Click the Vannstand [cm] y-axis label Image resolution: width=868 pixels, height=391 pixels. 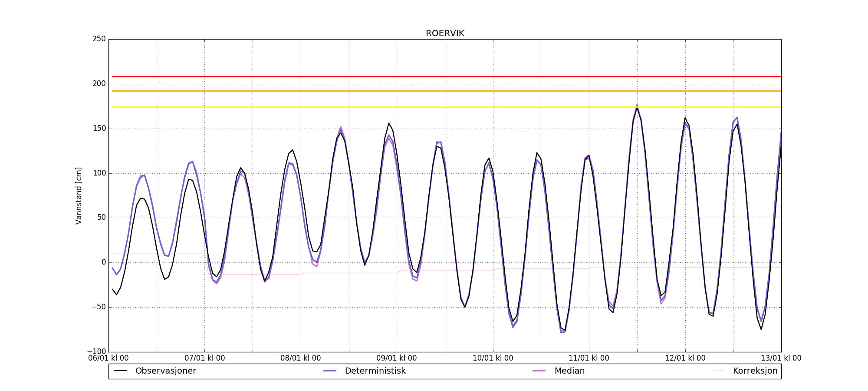point(79,195)
